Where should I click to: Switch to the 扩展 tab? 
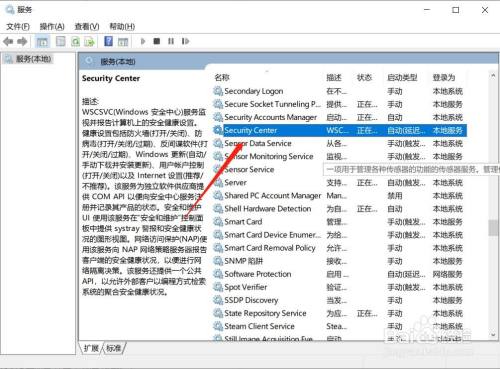point(91,348)
